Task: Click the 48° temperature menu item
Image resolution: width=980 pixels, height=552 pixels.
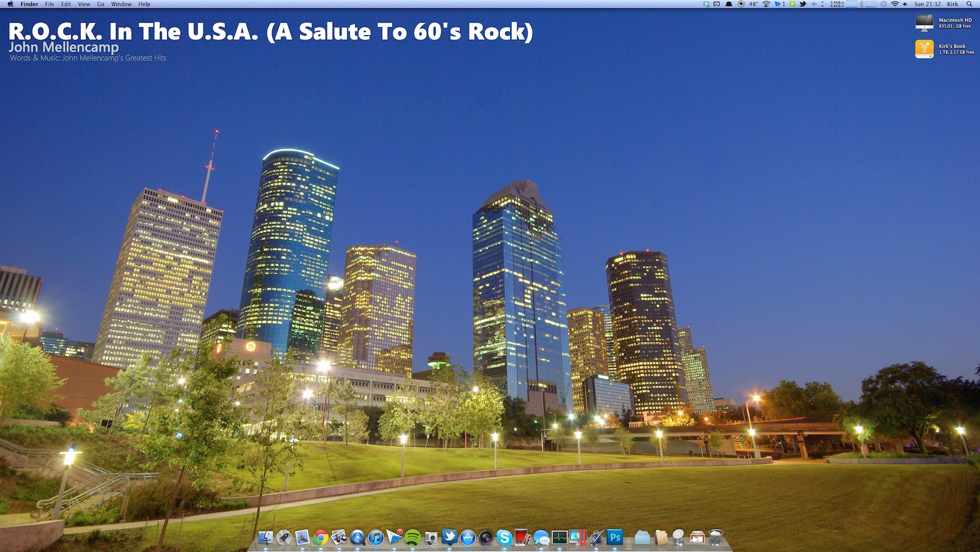Action: [754, 4]
